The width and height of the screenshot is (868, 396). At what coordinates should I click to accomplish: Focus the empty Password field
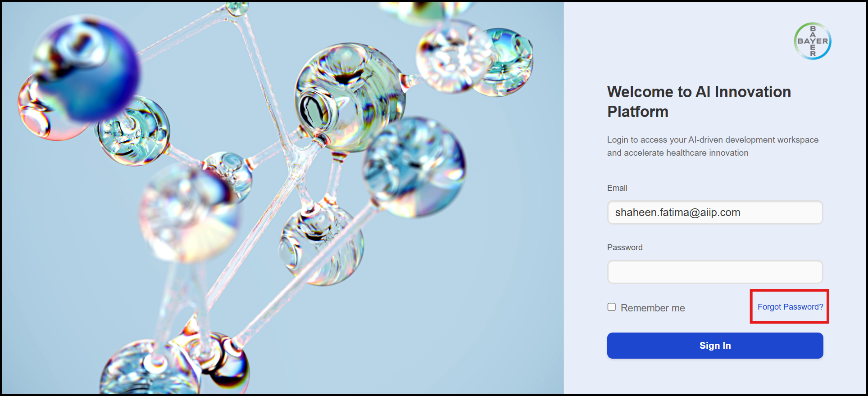[x=715, y=272]
